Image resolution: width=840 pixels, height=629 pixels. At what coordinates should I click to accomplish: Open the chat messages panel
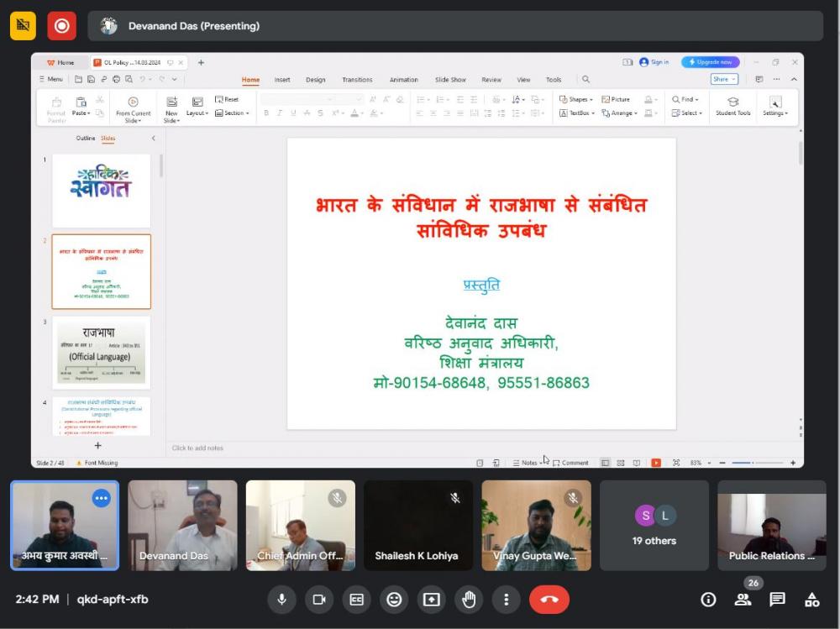pos(778,600)
